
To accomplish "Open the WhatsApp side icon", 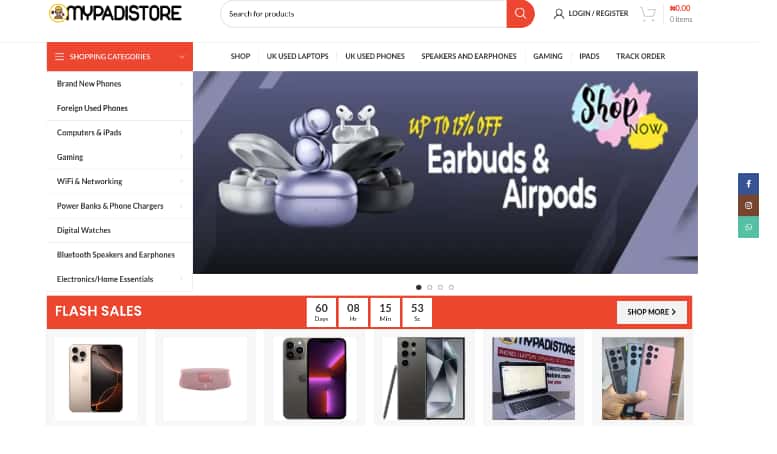I will coord(748,227).
